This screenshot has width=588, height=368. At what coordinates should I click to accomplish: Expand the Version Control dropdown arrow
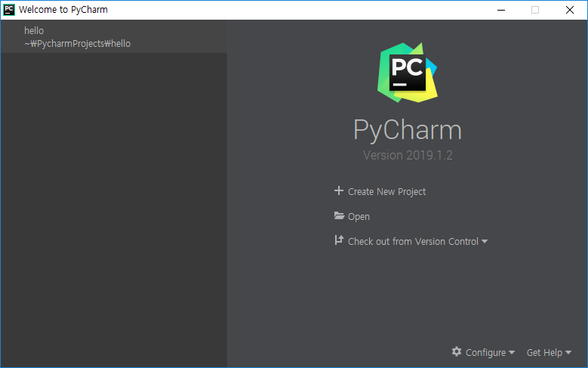click(x=485, y=242)
